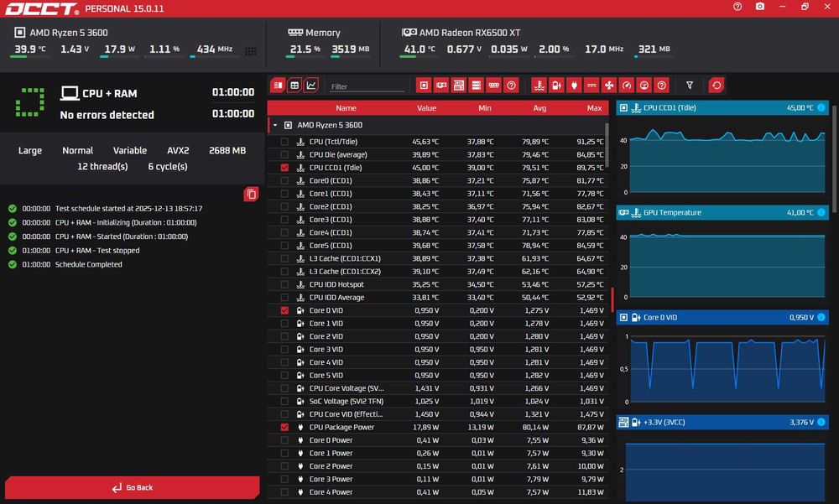Open the CPU overview grid dots icon

coord(250,51)
